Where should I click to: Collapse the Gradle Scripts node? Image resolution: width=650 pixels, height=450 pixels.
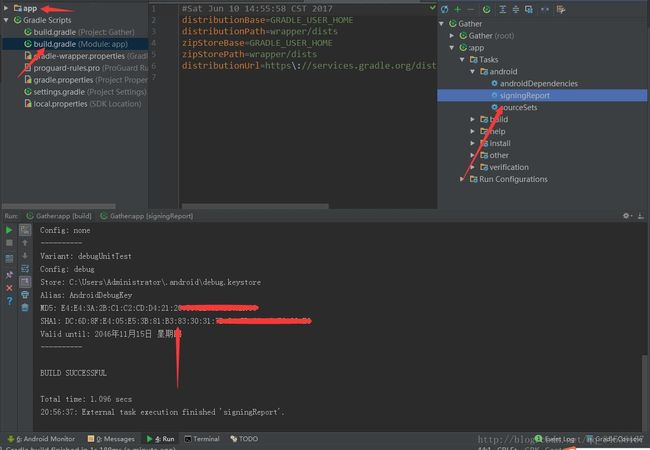point(6,20)
